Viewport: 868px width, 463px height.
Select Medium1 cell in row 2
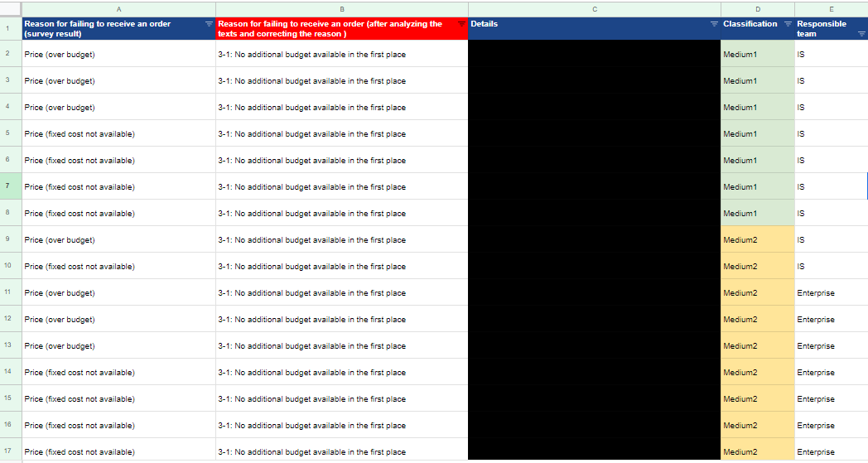point(758,55)
